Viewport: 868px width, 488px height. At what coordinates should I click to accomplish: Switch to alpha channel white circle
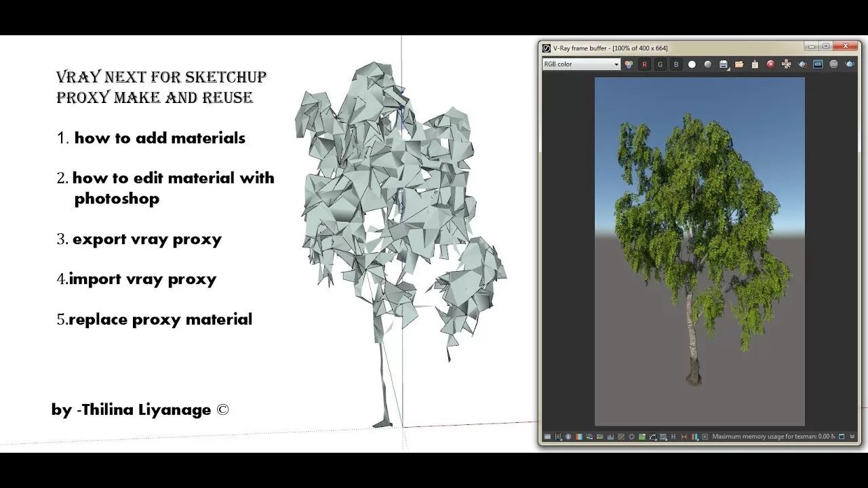[692, 64]
